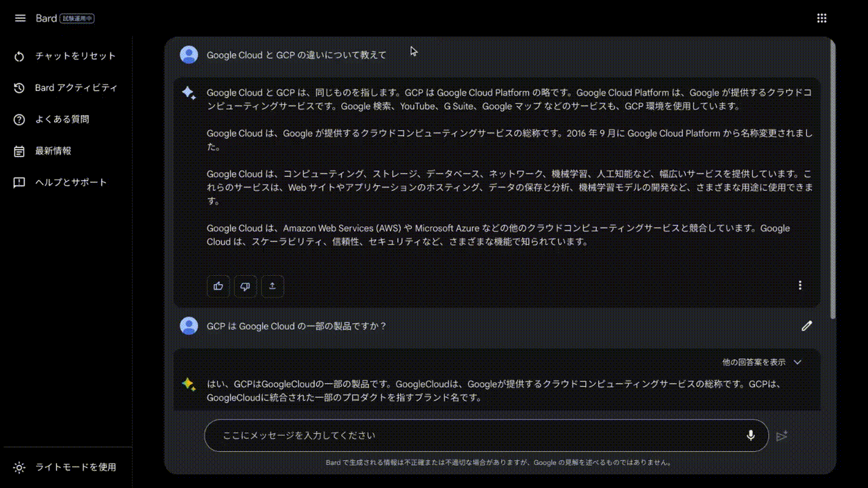Click the Bard sparkle icon on second answer

pyautogui.click(x=189, y=384)
